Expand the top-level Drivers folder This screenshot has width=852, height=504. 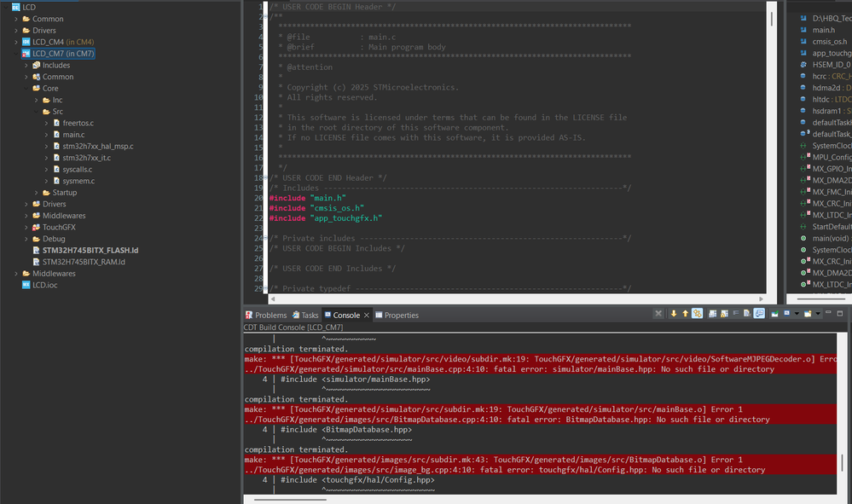(x=16, y=31)
